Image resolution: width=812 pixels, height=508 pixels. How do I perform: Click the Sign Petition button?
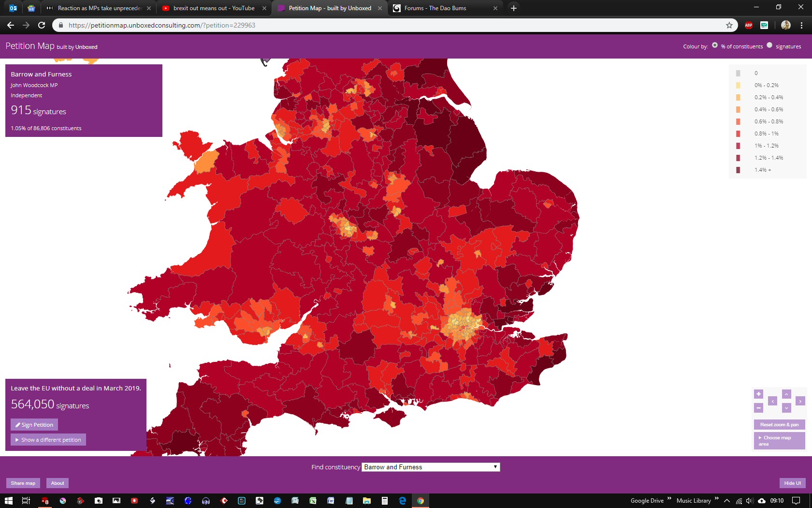point(34,425)
